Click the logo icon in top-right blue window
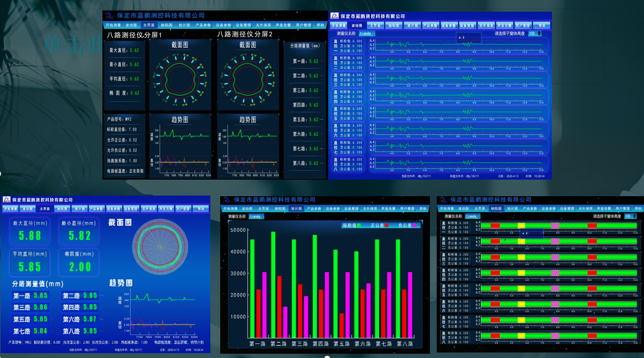 pos(334,16)
